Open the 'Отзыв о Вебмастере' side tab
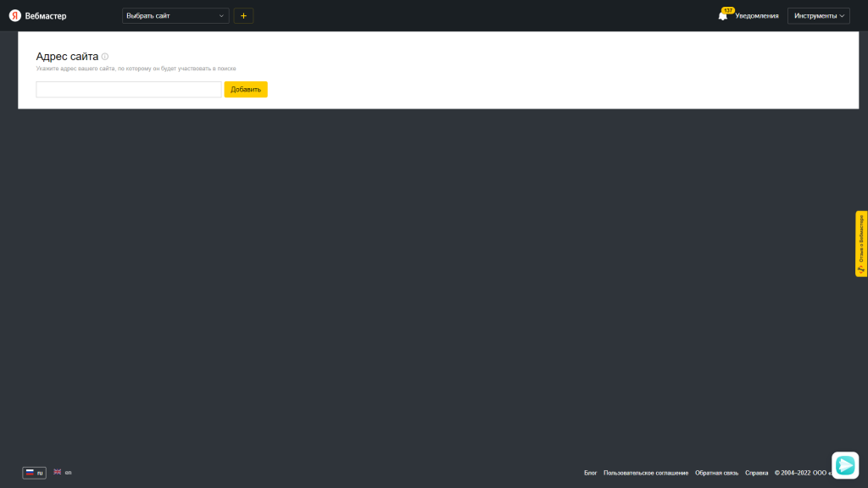This screenshot has width=868, height=488. coord(861,243)
